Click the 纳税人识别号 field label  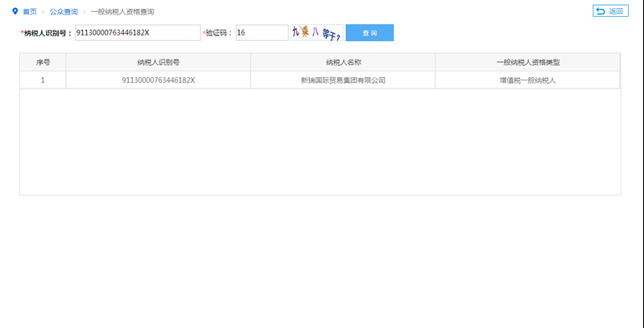point(47,33)
